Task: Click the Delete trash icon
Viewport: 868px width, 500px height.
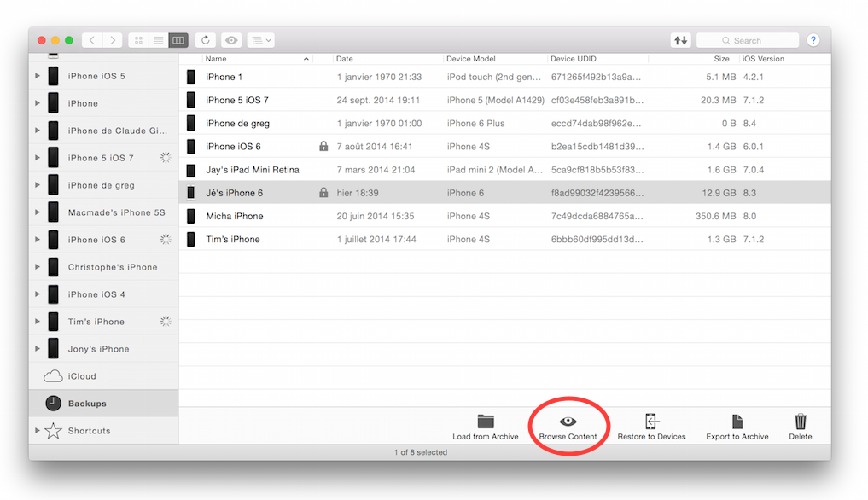Action: [x=801, y=422]
